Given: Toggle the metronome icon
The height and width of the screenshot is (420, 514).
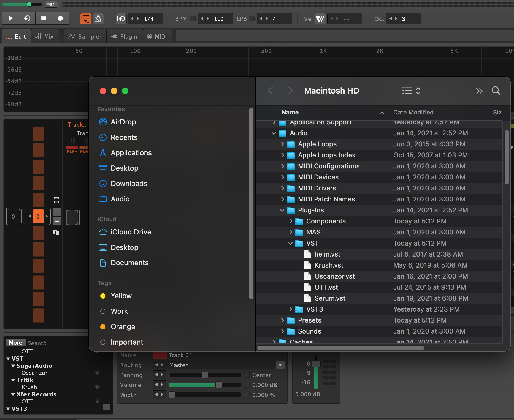Looking at the screenshot, I should (98, 19).
